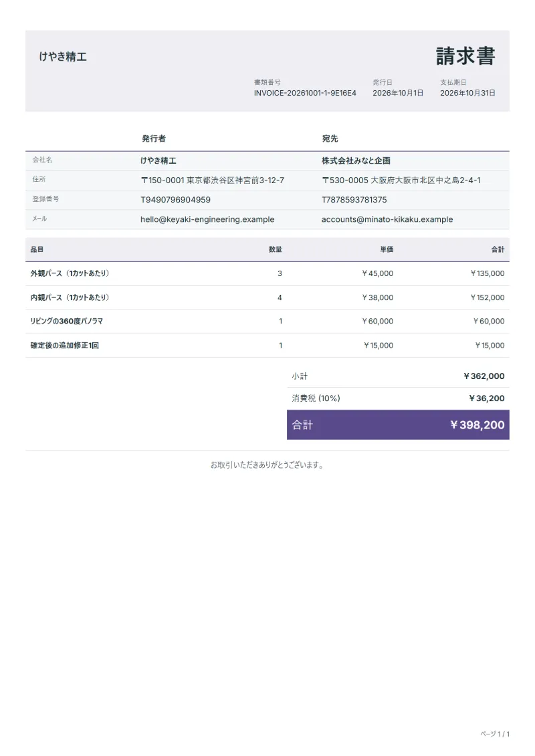Click the unit price ￥45,000
This screenshot has width=535, height=756.
(x=378, y=273)
